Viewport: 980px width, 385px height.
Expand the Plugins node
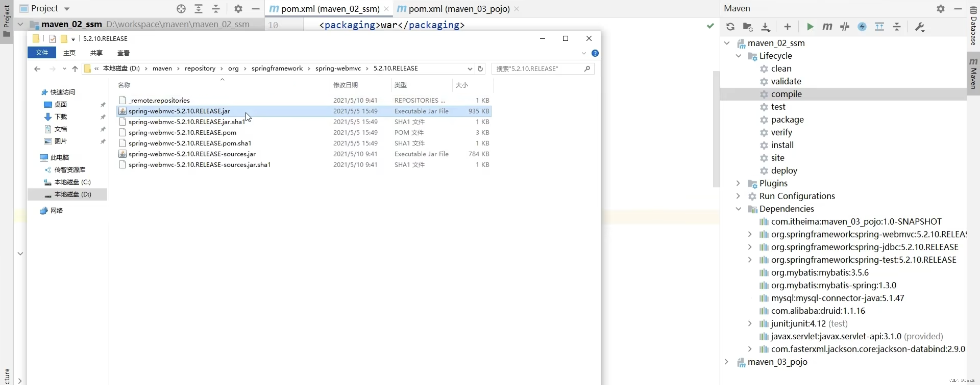click(738, 183)
